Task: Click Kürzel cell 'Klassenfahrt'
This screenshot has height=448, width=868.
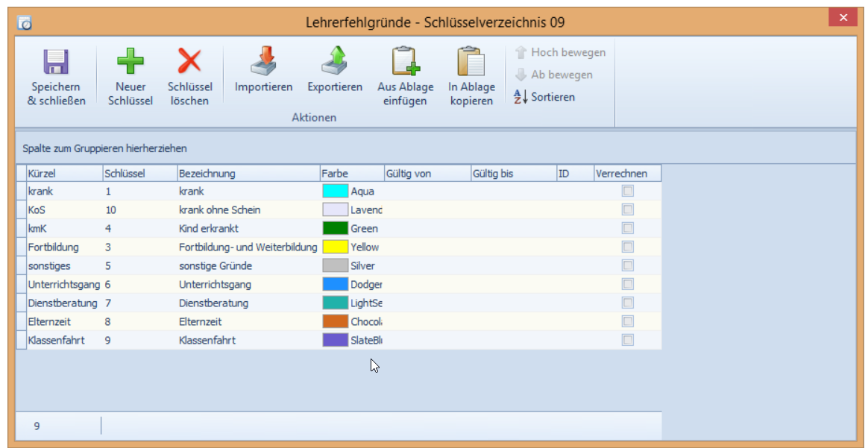Action: coord(64,340)
